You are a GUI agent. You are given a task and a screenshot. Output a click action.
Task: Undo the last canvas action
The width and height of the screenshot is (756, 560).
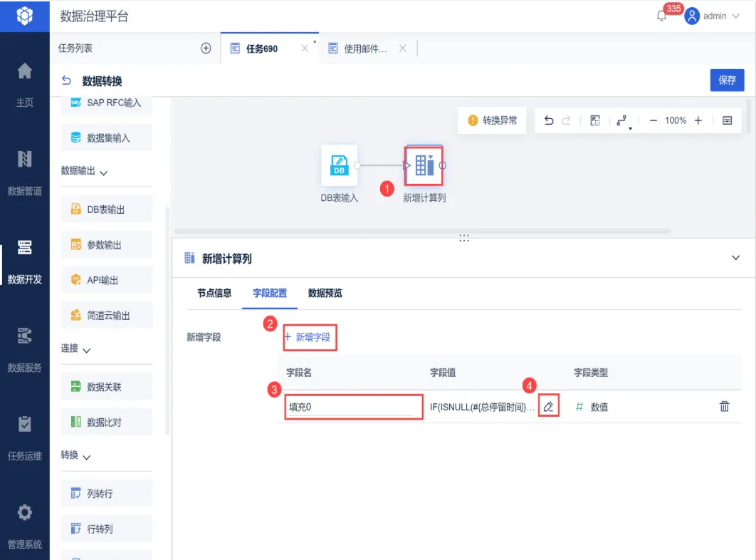coord(549,120)
